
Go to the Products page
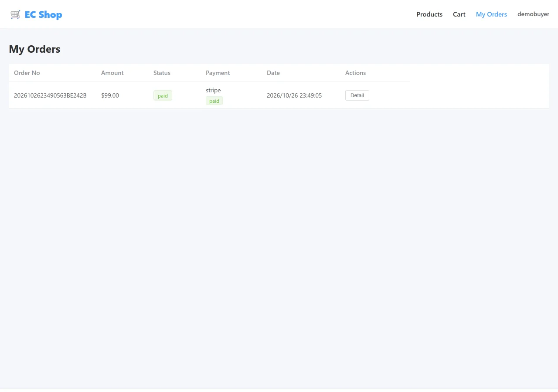click(429, 14)
